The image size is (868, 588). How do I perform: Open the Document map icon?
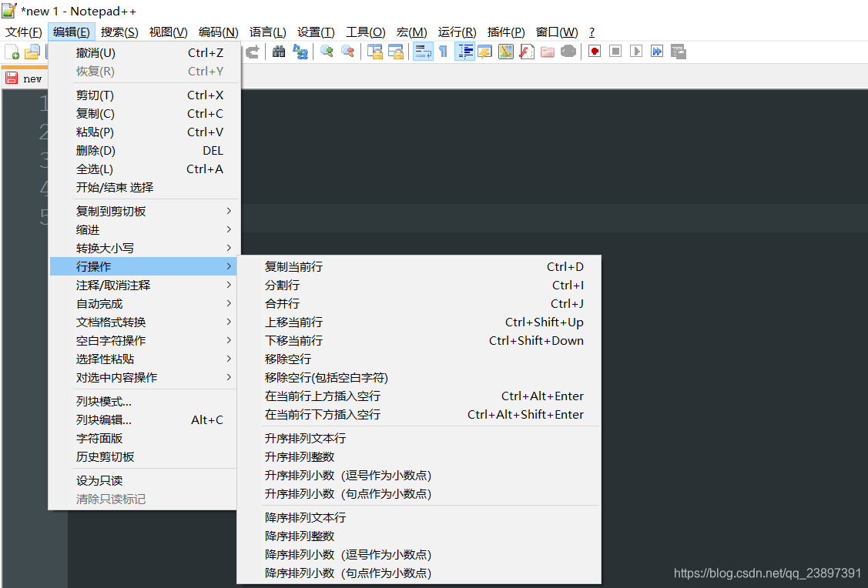tap(506, 52)
